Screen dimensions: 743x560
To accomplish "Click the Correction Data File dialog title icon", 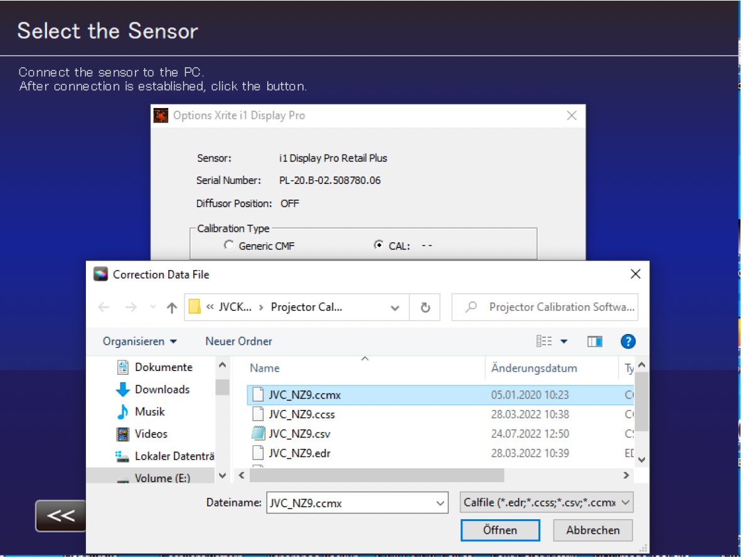I will (100, 274).
